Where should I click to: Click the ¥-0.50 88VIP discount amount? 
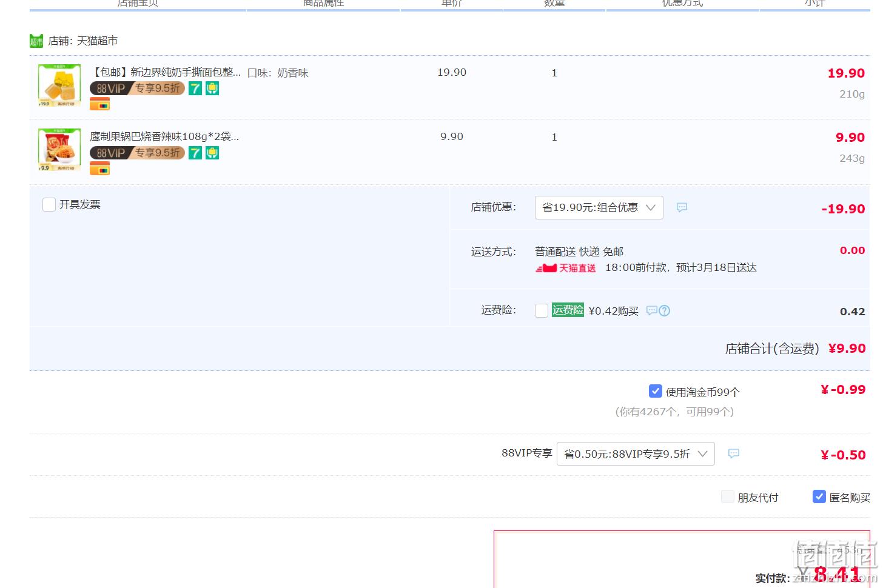tap(843, 455)
